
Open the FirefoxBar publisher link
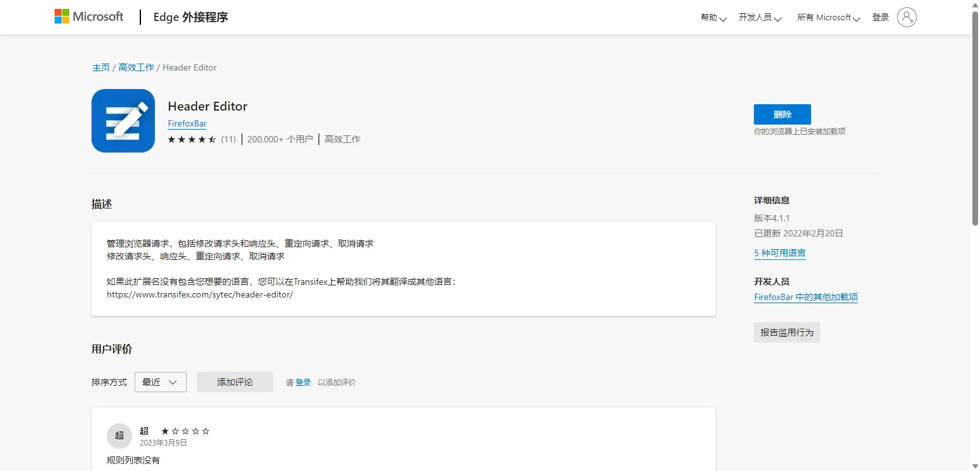(187, 124)
